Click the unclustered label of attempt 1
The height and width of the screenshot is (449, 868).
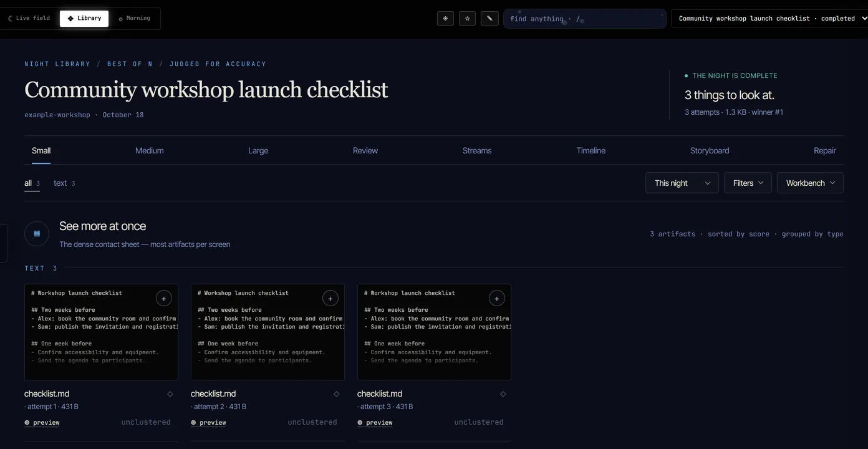click(x=146, y=422)
